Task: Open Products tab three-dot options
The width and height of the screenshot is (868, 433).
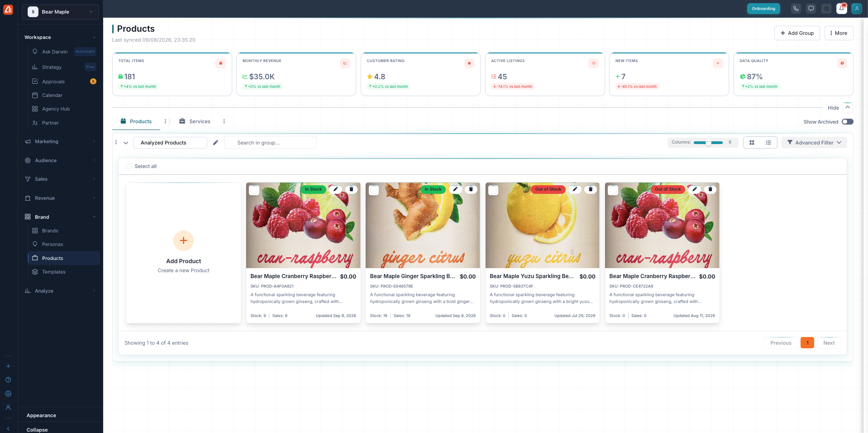Action: click(x=165, y=121)
